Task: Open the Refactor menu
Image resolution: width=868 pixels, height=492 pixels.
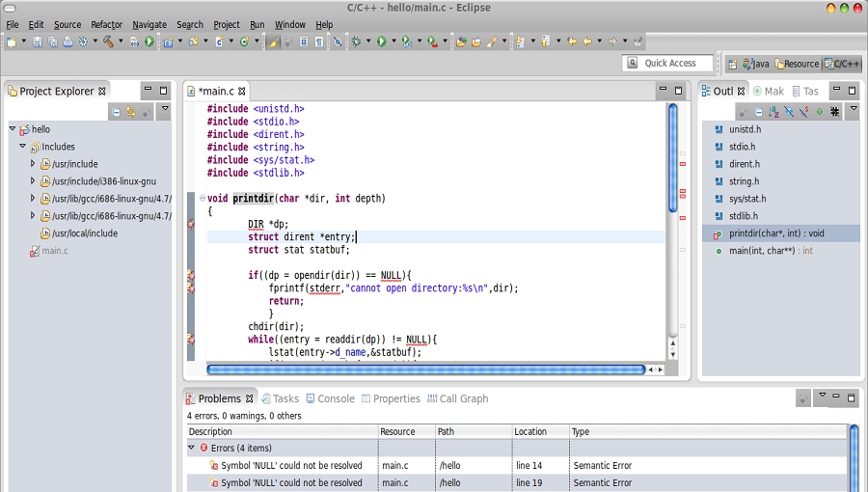Action: (106, 24)
